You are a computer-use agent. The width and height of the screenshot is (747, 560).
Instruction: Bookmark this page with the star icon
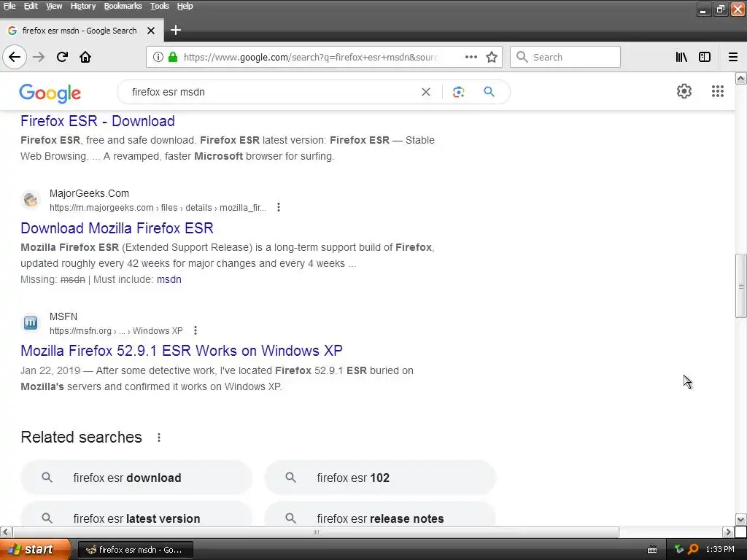492,57
